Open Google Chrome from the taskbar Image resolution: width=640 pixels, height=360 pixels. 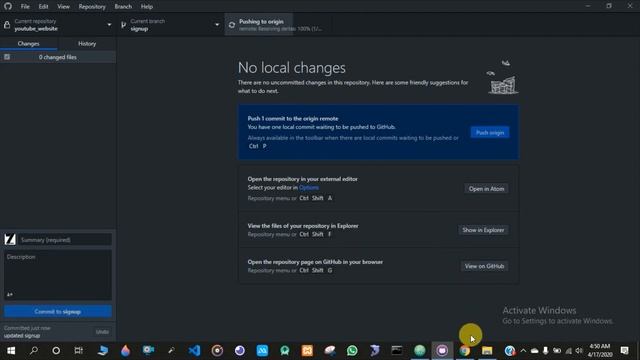(x=464, y=350)
